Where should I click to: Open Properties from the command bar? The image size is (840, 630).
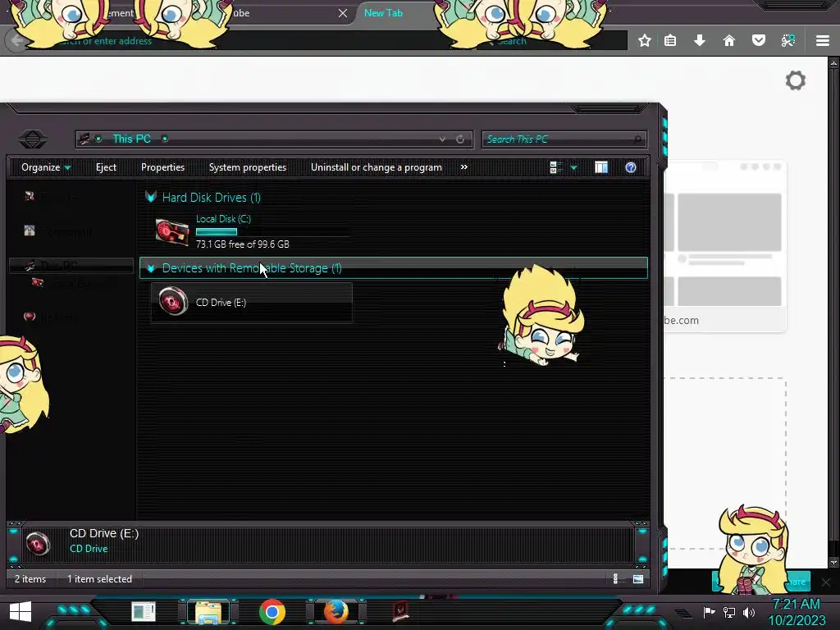click(163, 167)
